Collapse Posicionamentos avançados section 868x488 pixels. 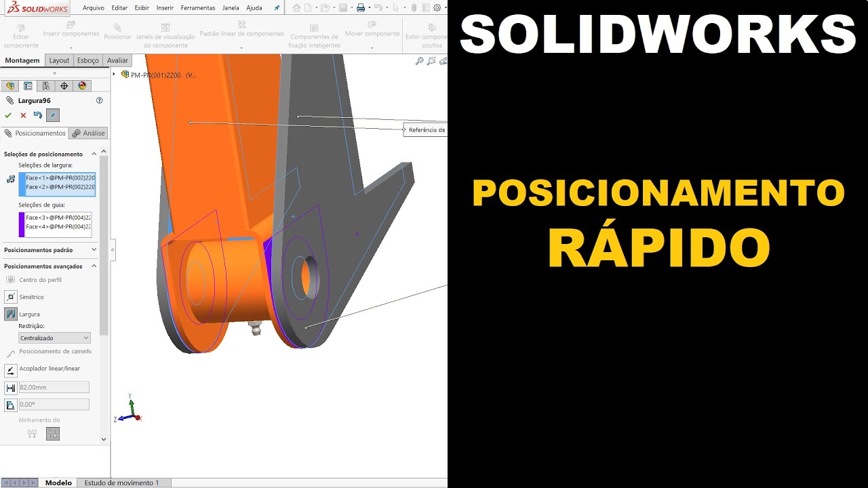94,266
